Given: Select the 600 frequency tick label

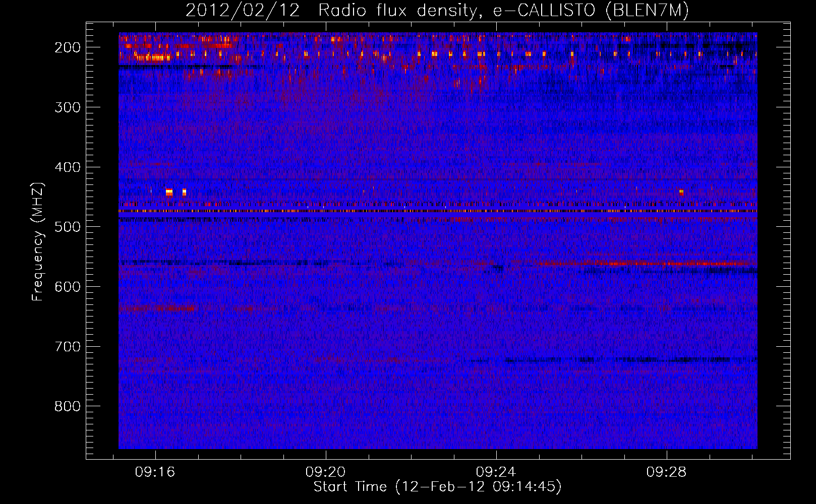Looking at the screenshot, I should (x=68, y=287).
